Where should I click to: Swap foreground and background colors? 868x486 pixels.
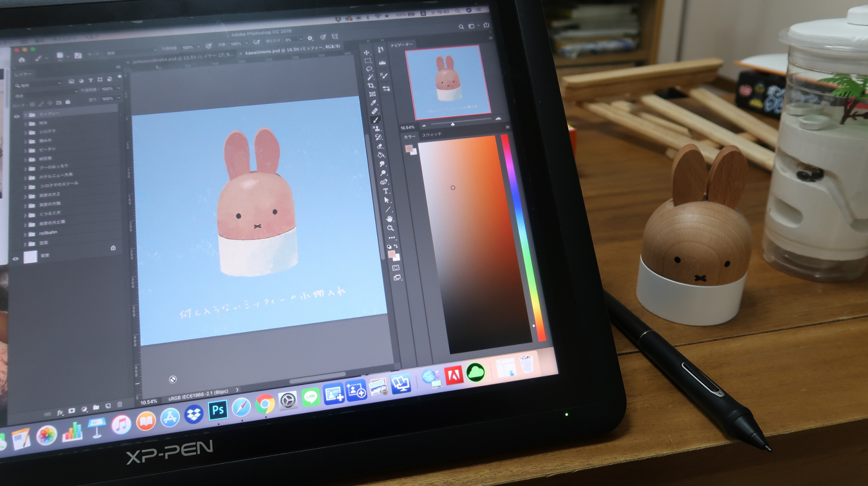396,247
